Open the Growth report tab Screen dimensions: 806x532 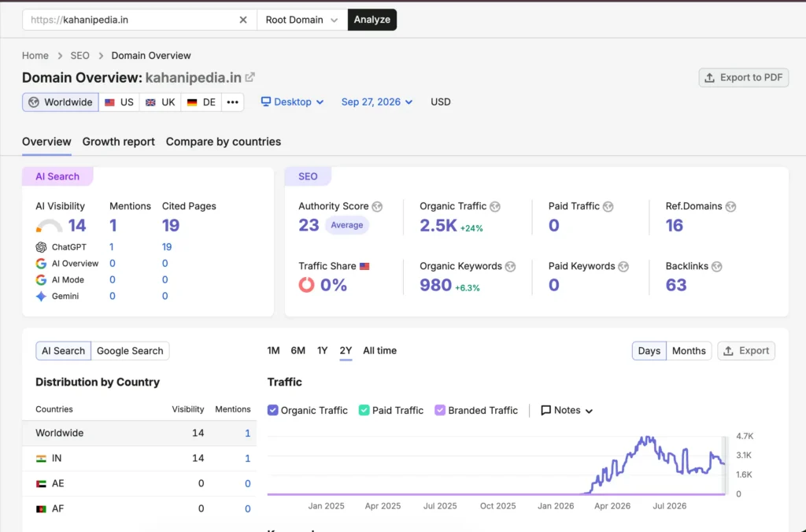[118, 142]
